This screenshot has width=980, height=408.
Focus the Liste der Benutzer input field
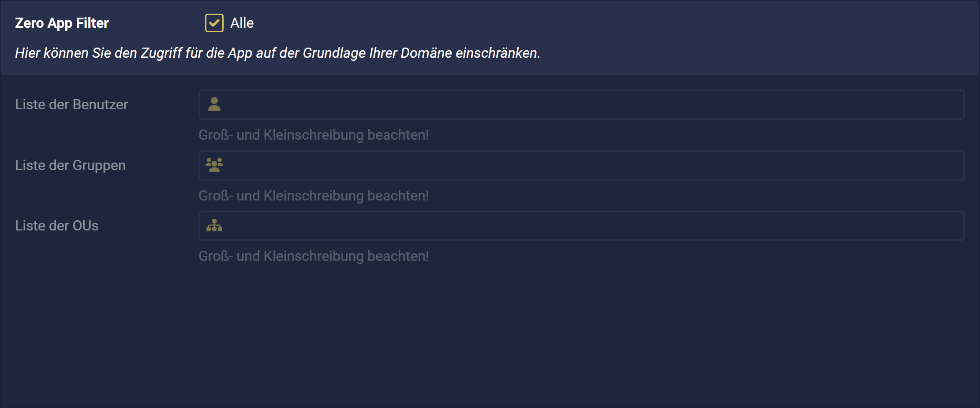pyautogui.click(x=581, y=104)
